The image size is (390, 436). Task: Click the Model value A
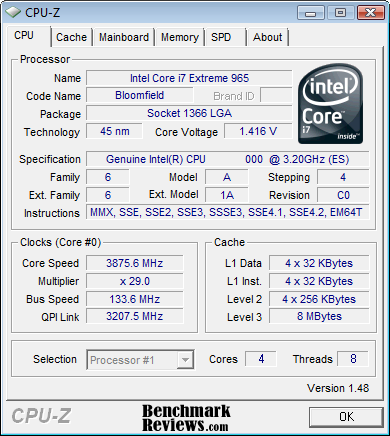pyautogui.click(x=227, y=177)
